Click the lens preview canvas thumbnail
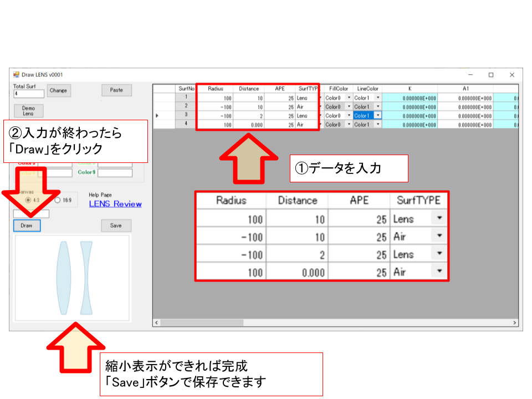The width and height of the screenshot is (532, 399). (72, 278)
